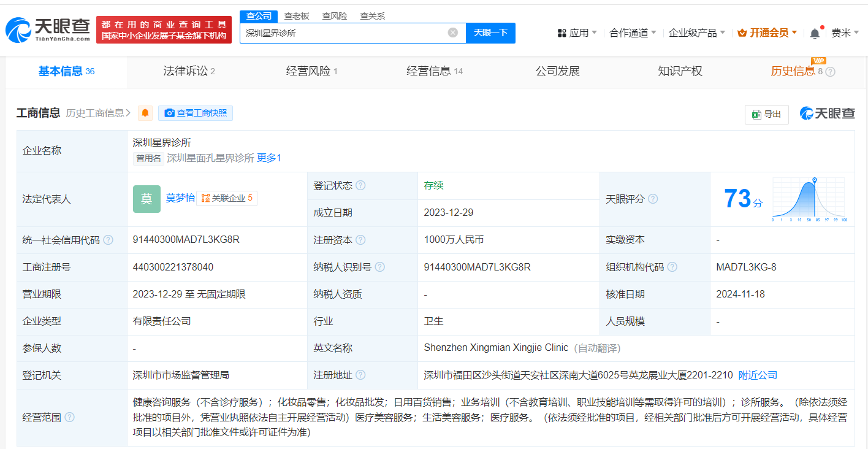Expand the 应用 dropdown menu
868x449 pixels.
[577, 33]
